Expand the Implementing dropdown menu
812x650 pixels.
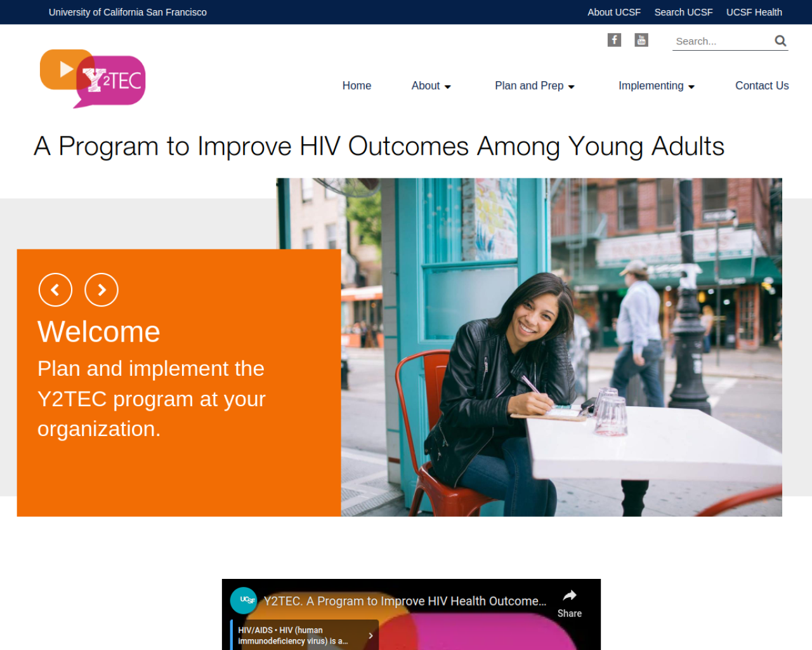pos(657,86)
